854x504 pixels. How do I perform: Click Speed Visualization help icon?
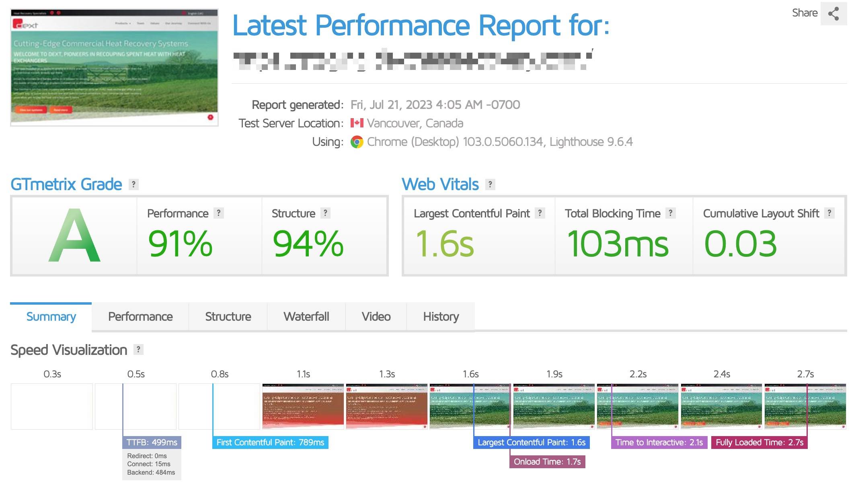(138, 350)
